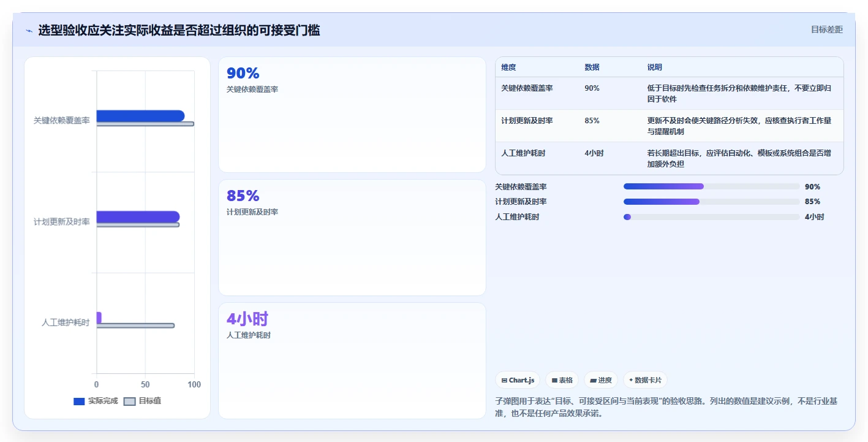
Task: Click the 90% cell in the table
Action: [592, 88]
